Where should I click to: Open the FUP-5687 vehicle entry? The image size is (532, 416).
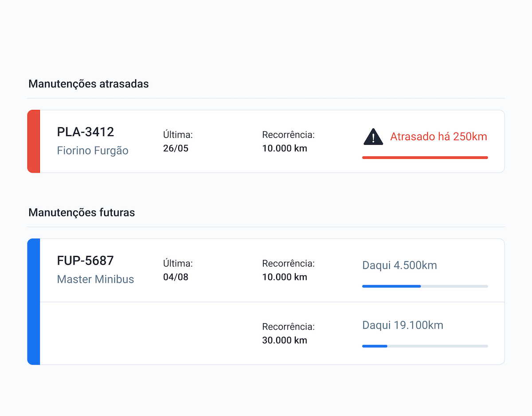(x=86, y=260)
